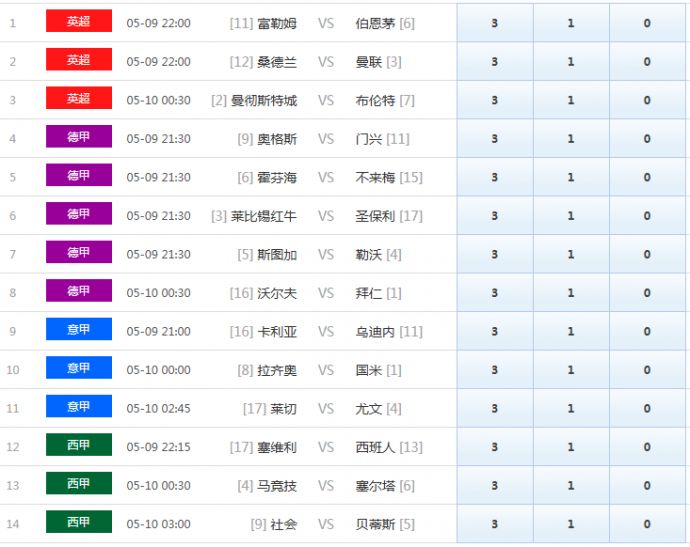Select 3 for 霍芬海 vs 不来梅
The height and width of the screenshot is (547, 690).
point(495,177)
